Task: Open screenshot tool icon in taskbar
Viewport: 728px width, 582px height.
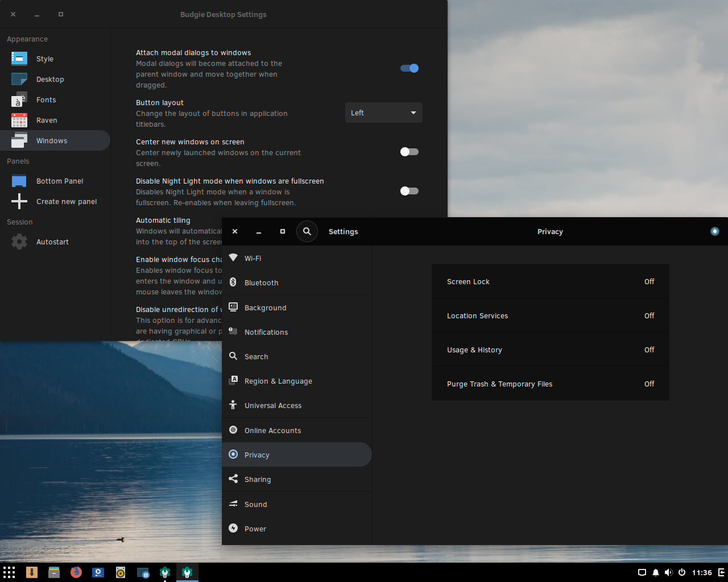Action: [143, 572]
